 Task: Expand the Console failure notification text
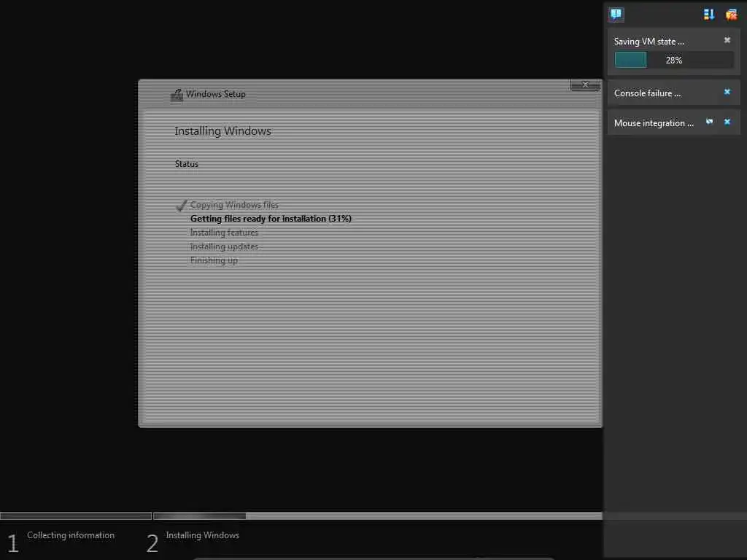647,93
